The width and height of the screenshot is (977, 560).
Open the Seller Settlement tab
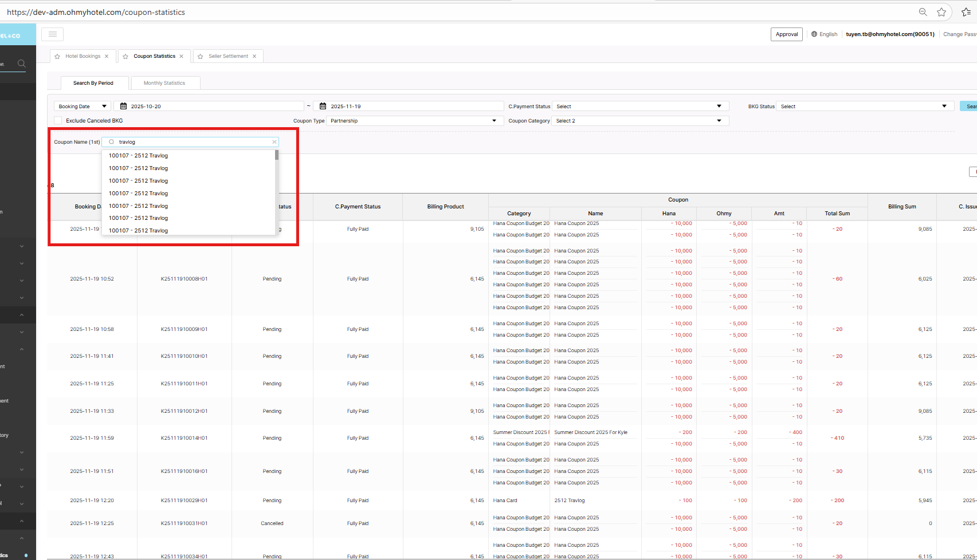(x=228, y=56)
